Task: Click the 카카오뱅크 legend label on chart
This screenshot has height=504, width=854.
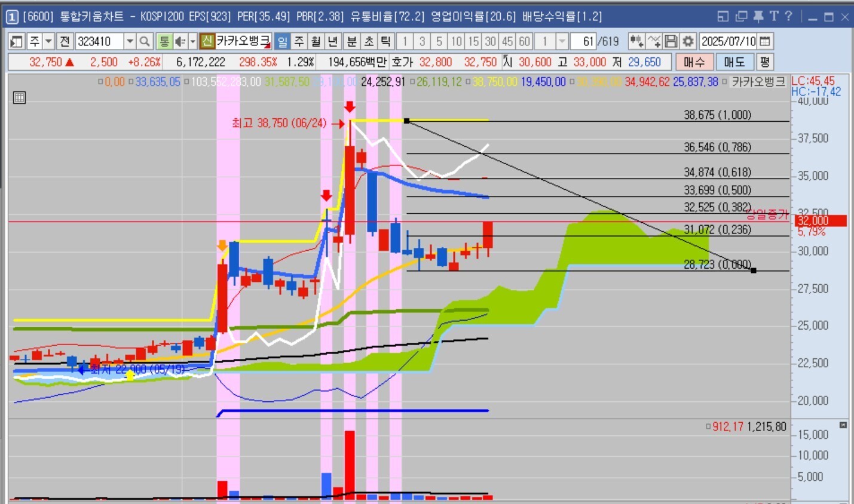Action: (758, 82)
